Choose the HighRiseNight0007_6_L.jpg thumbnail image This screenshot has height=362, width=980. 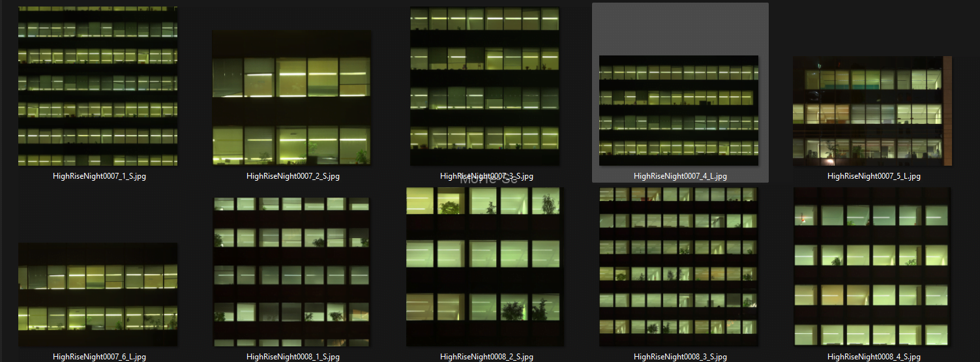[98, 294]
